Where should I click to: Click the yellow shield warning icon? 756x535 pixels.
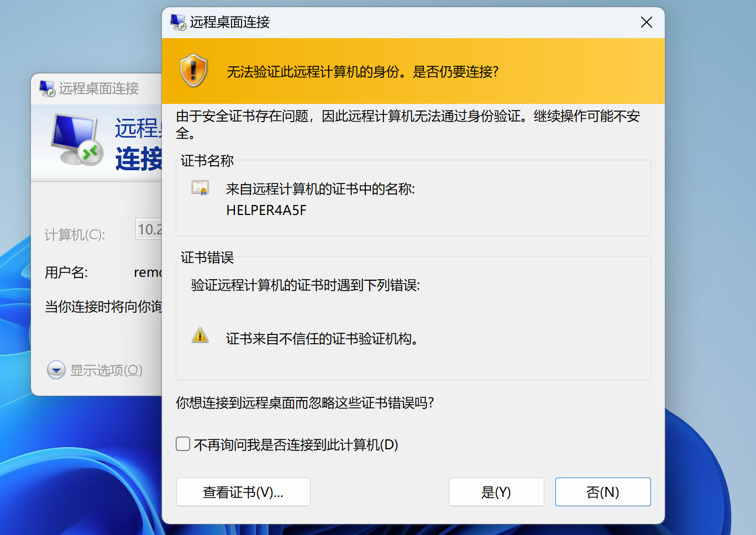coord(193,71)
